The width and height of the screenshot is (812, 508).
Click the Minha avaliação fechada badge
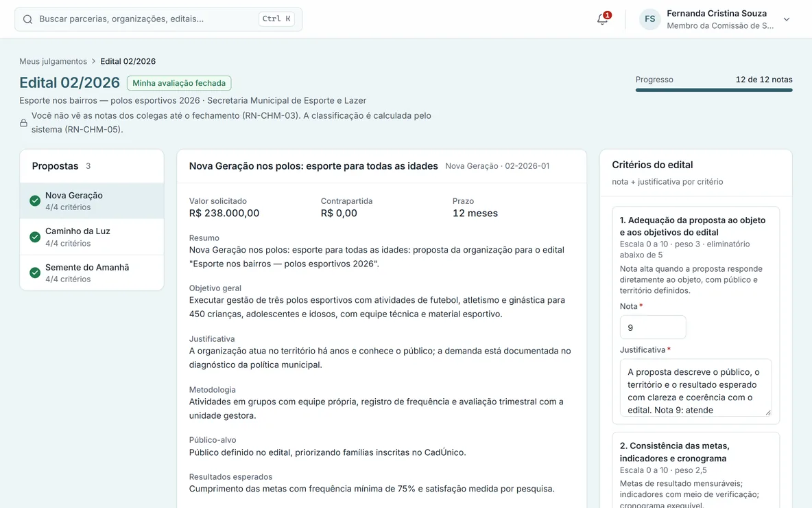tap(179, 83)
